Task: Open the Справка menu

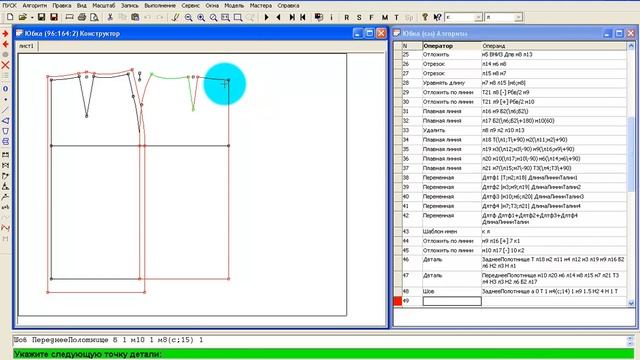Action: (x=288, y=5)
